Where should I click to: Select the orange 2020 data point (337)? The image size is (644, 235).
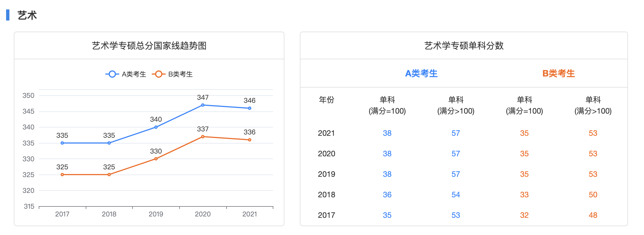(x=203, y=137)
